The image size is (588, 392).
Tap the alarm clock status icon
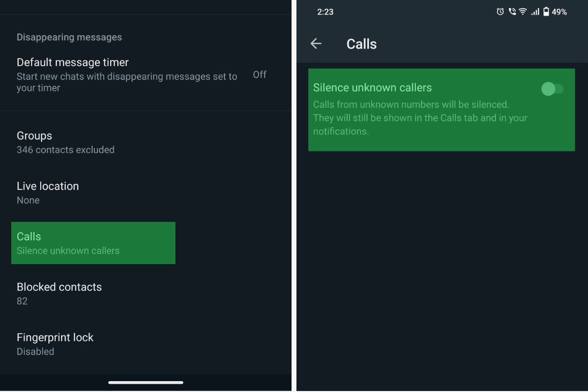click(500, 12)
